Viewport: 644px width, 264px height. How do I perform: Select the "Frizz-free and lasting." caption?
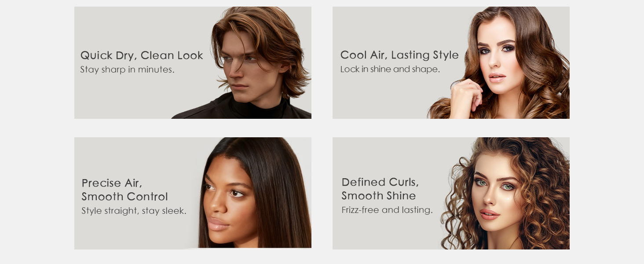[387, 210]
